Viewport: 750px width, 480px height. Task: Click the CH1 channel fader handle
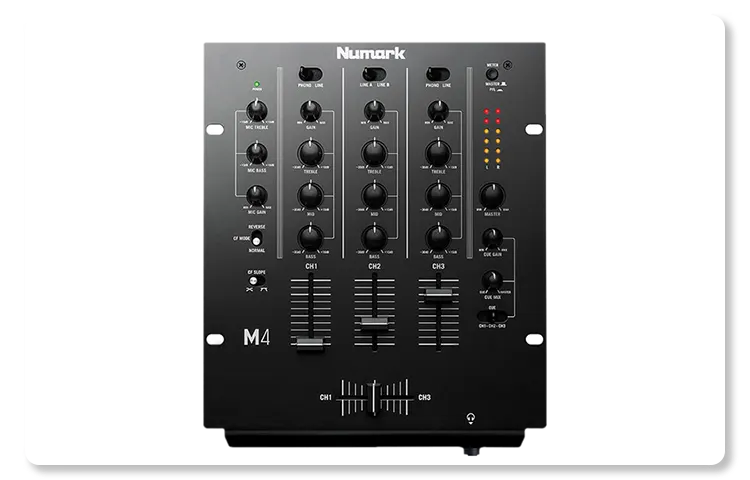pos(310,344)
